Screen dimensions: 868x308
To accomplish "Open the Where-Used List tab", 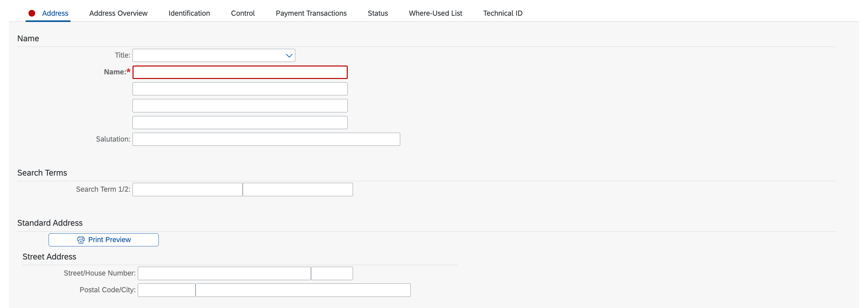I will click(x=435, y=13).
